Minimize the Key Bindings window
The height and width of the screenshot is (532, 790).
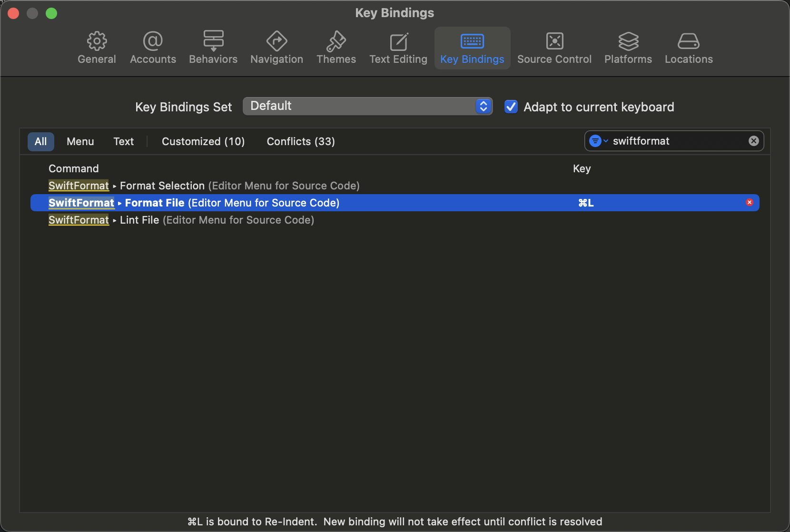[x=32, y=13]
